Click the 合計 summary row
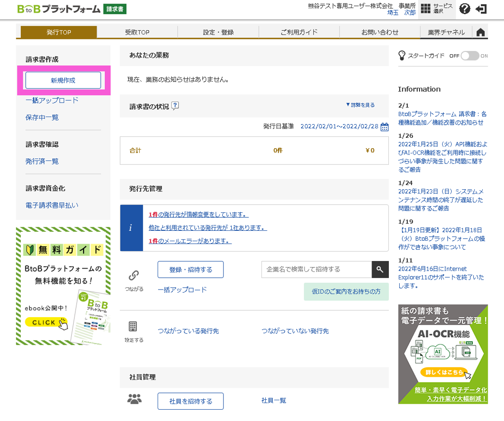This screenshot has width=504, height=421. tap(254, 150)
